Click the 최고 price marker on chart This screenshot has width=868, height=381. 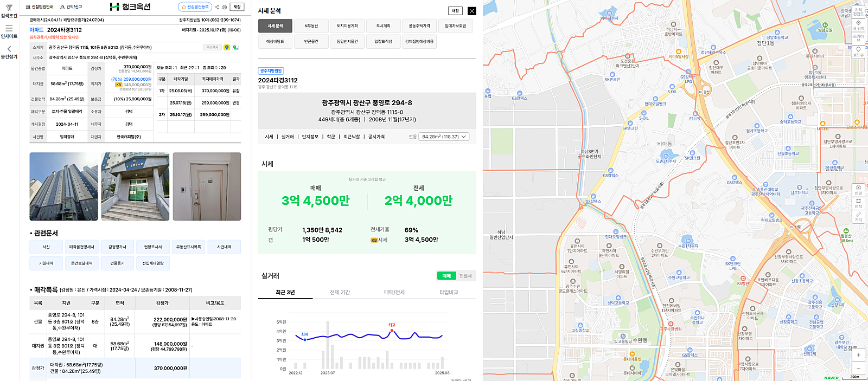pos(392,330)
